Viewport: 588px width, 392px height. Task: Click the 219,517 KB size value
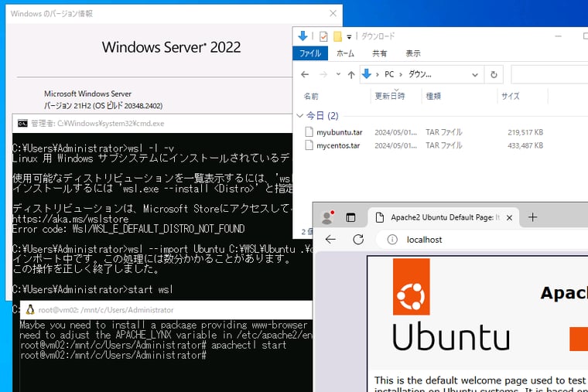tap(525, 132)
